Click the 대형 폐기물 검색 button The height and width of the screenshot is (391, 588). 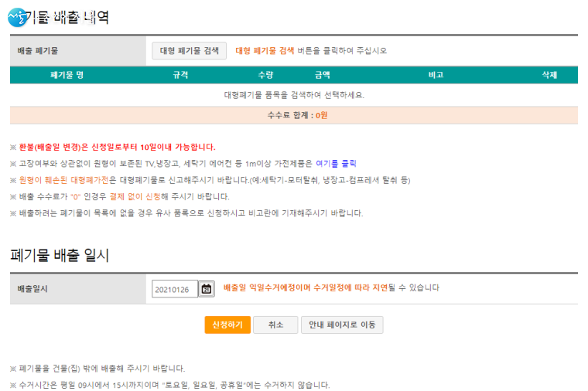point(189,51)
